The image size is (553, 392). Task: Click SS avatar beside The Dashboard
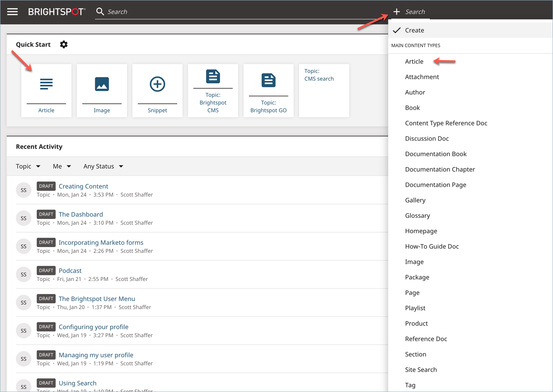pos(24,218)
